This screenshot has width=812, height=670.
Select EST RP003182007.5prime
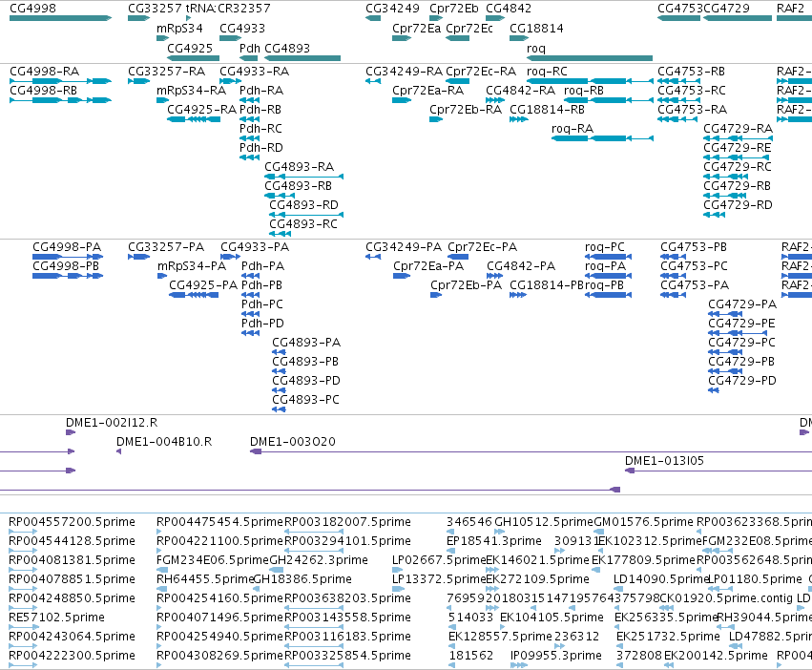point(347,521)
